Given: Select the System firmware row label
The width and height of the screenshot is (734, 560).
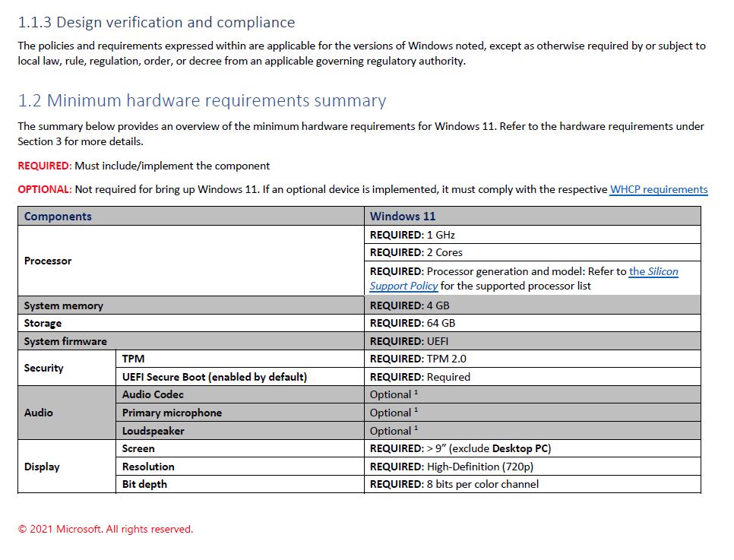Looking at the screenshot, I should 191,341.
